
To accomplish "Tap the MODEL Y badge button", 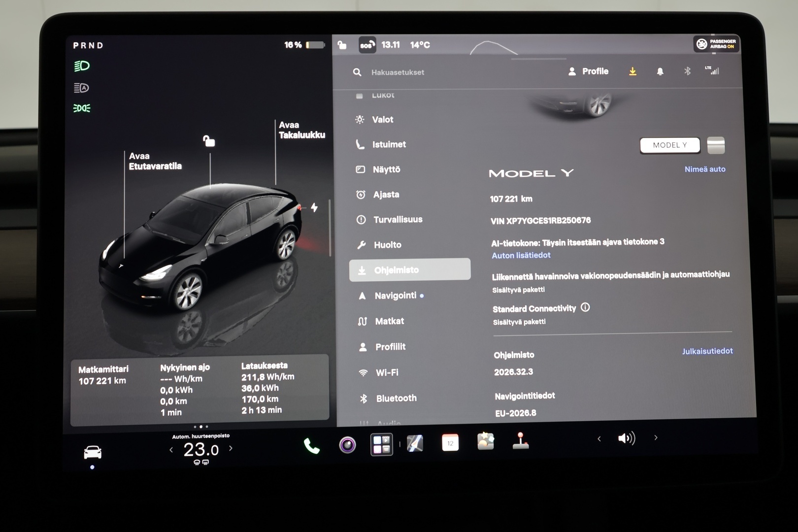I will pyautogui.click(x=670, y=145).
